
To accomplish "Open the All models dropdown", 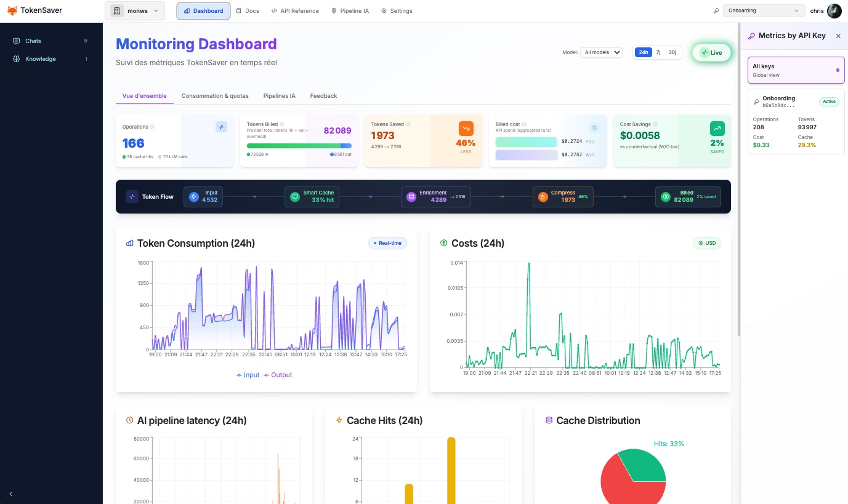I will click(601, 52).
